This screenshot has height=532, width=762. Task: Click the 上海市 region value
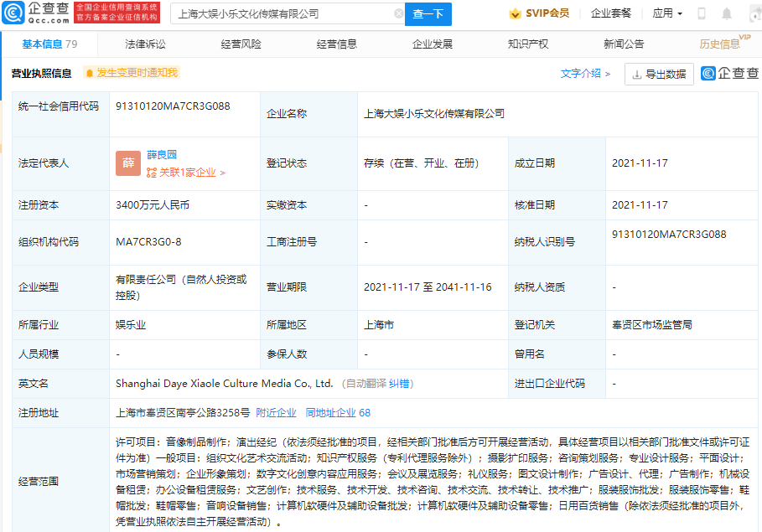[x=379, y=325]
